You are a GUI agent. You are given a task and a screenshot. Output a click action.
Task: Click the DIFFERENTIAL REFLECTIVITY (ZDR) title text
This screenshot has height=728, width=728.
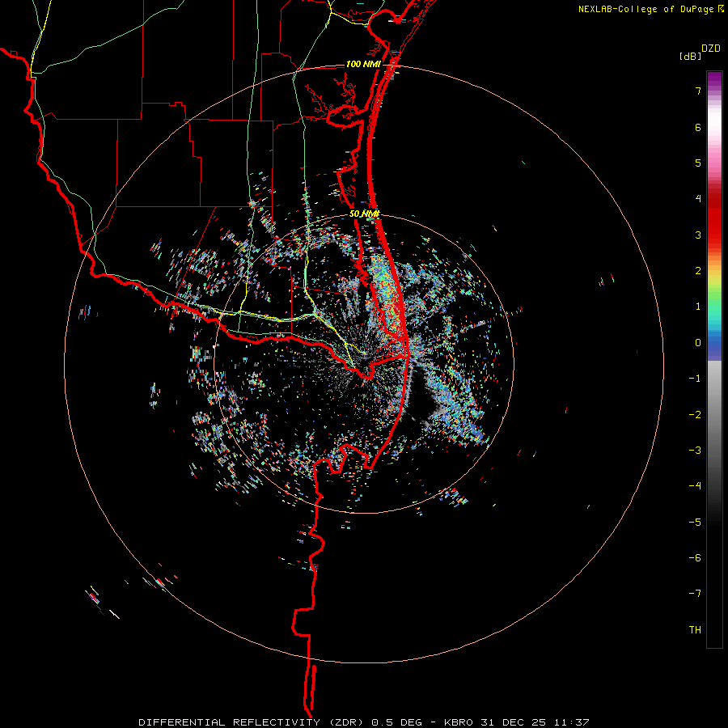tap(252, 722)
